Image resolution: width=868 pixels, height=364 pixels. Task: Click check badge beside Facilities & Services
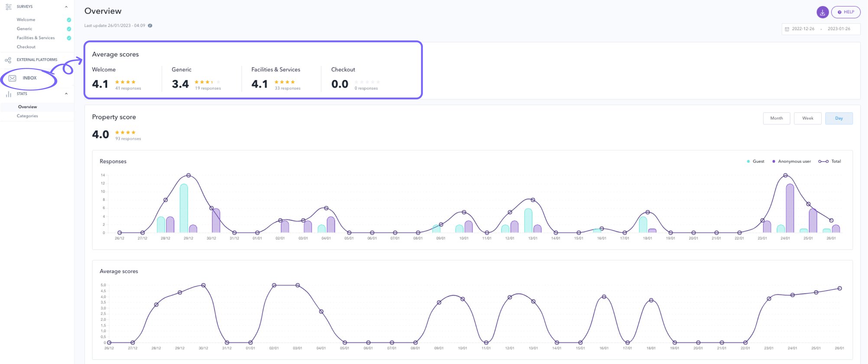tap(69, 38)
